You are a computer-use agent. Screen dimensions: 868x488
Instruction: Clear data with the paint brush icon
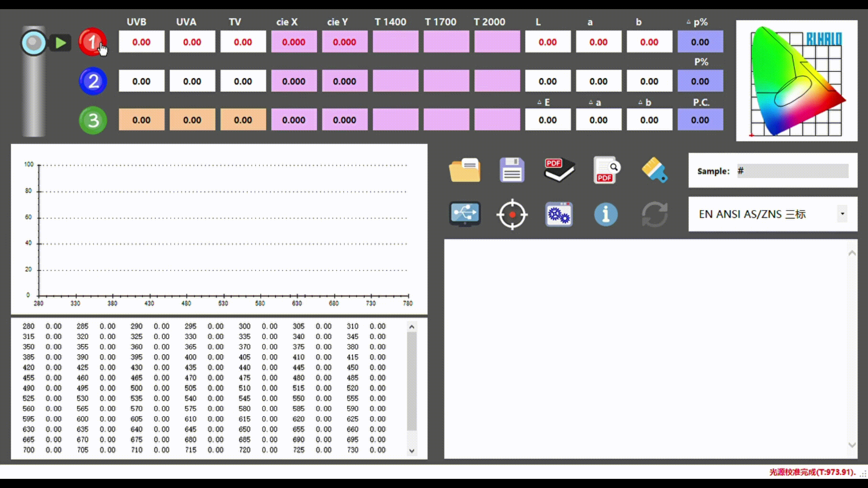point(654,170)
